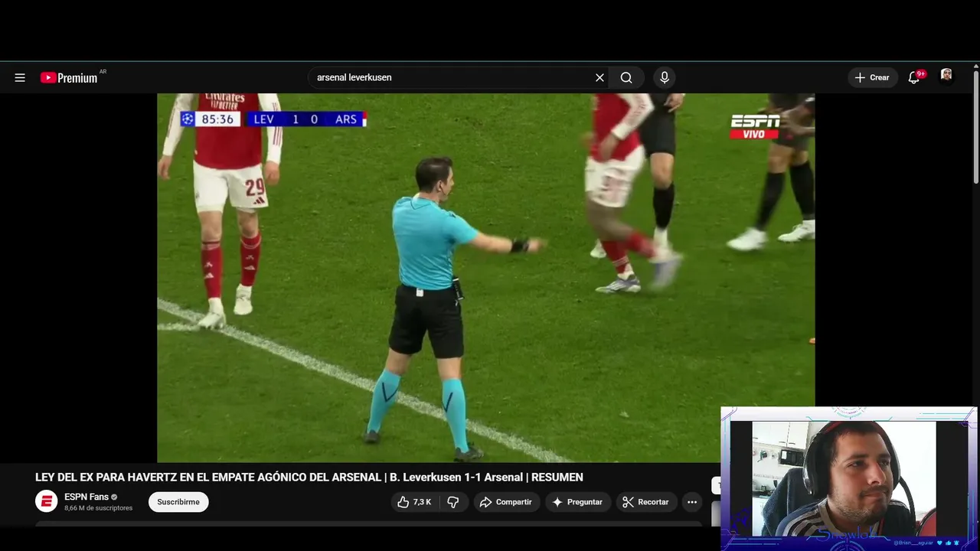The width and height of the screenshot is (980, 551).
Task: Share the video using Compartir
Action: point(506,502)
